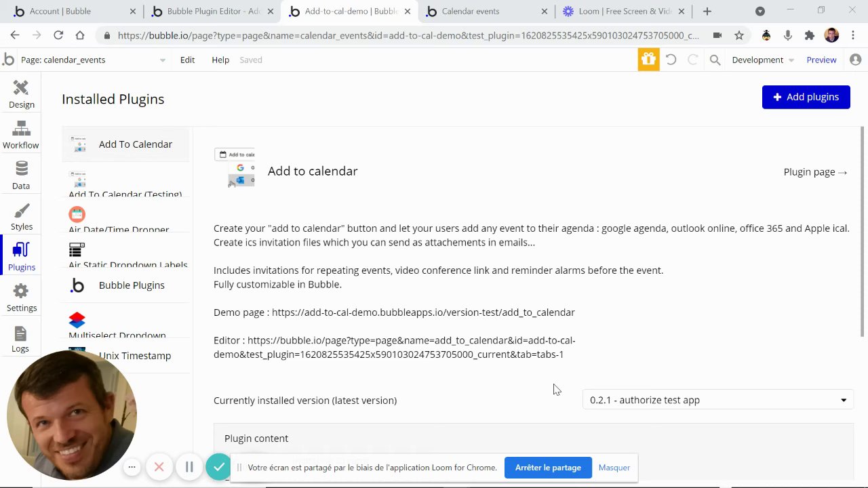Open the Workflow section

pos(21,135)
